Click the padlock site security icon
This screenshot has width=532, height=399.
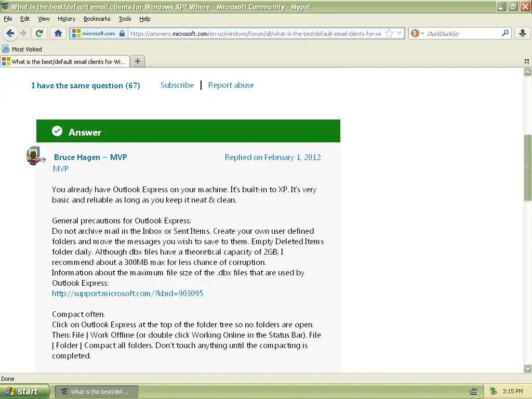point(122,33)
